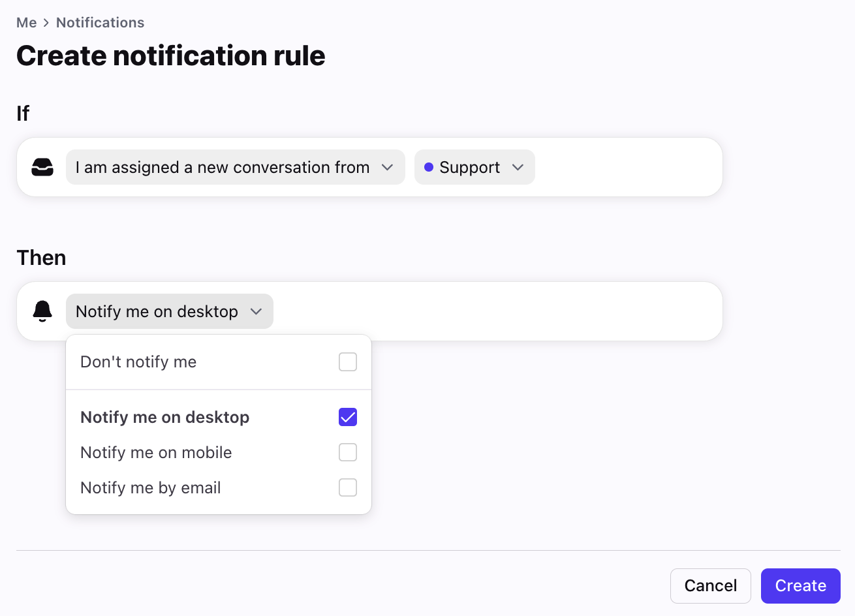Click the purple dot beside Support

pos(429,167)
